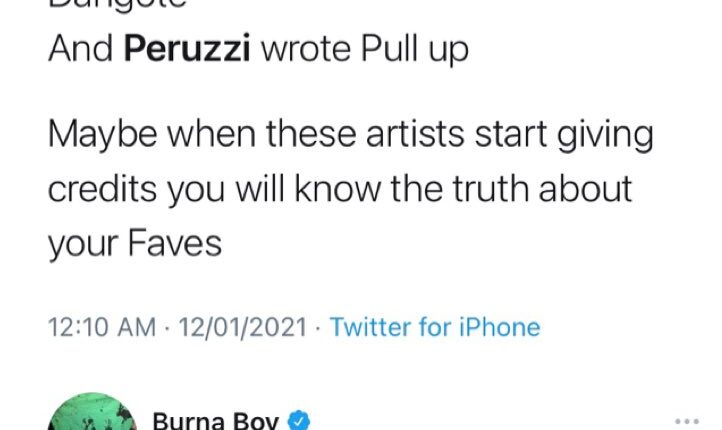The image size is (722, 430).
Task: Select the word 'And' before Peruzzi
Action: click(80, 51)
